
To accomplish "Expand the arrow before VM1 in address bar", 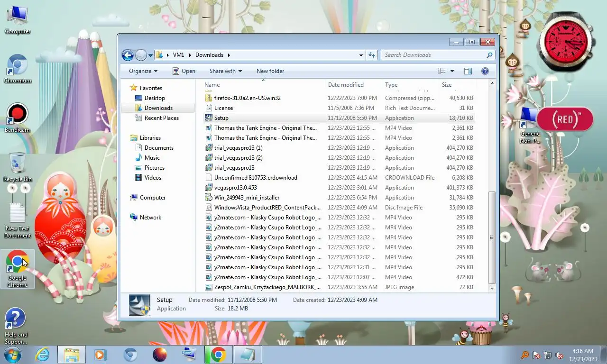I will (x=168, y=55).
